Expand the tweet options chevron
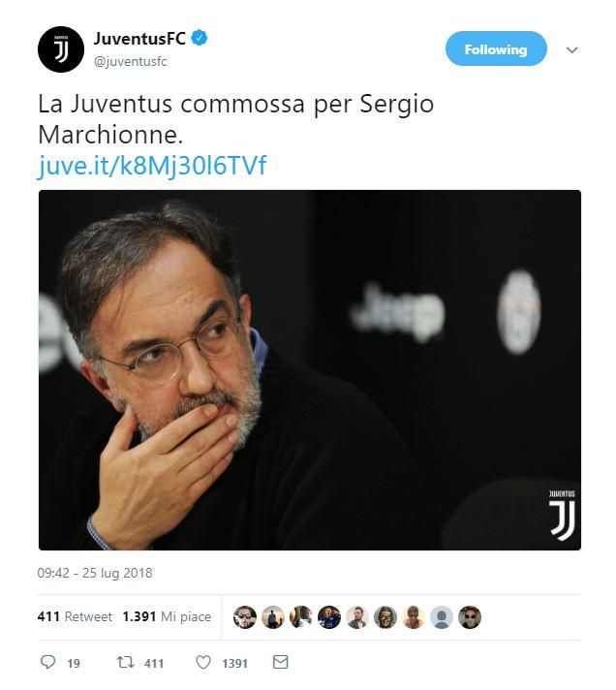The height and width of the screenshot is (690, 616). [571, 49]
